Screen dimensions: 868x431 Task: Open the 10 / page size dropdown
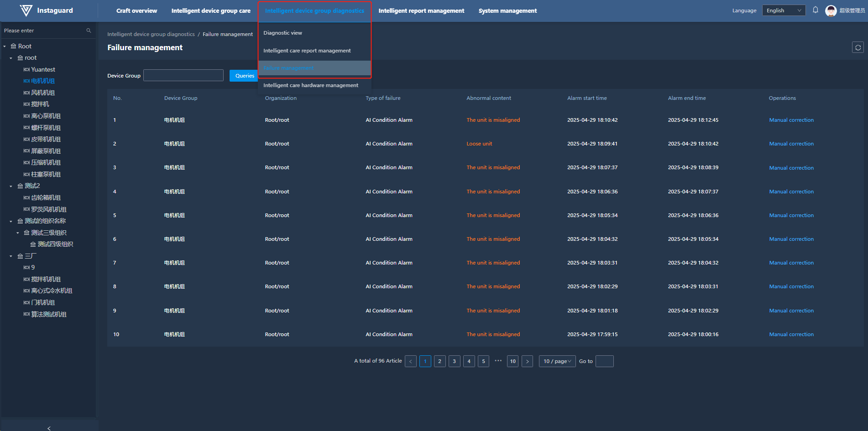click(x=557, y=361)
